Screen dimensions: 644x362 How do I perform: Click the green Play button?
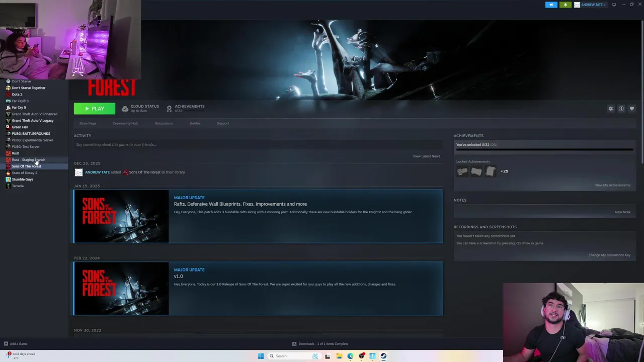[x=94, y=109]
